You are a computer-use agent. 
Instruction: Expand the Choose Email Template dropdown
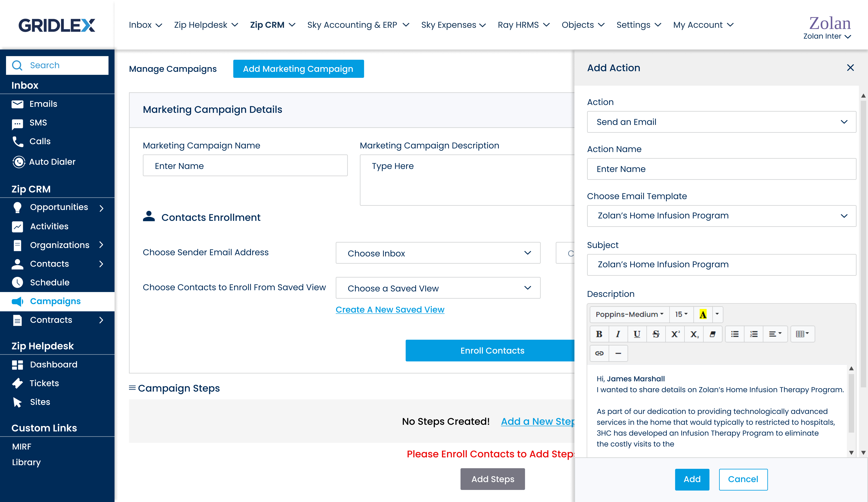point(721,216)
